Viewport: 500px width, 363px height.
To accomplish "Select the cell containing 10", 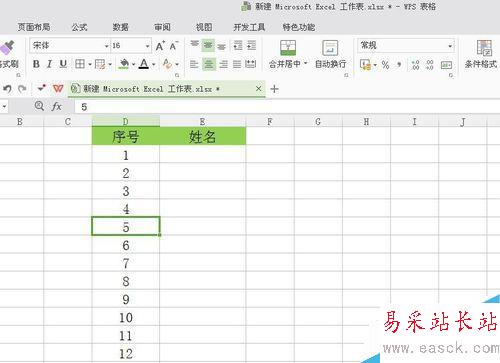I will tap(126, 317).
